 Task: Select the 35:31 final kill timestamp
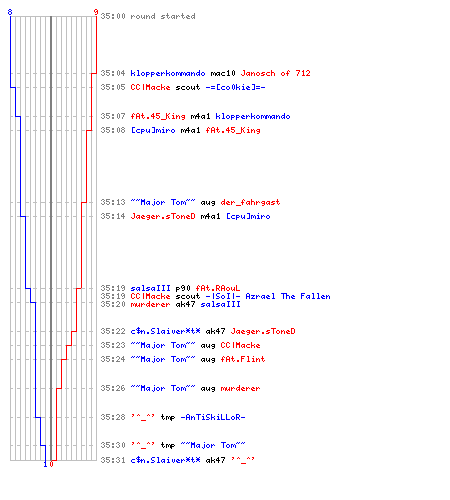pos(113,460)
